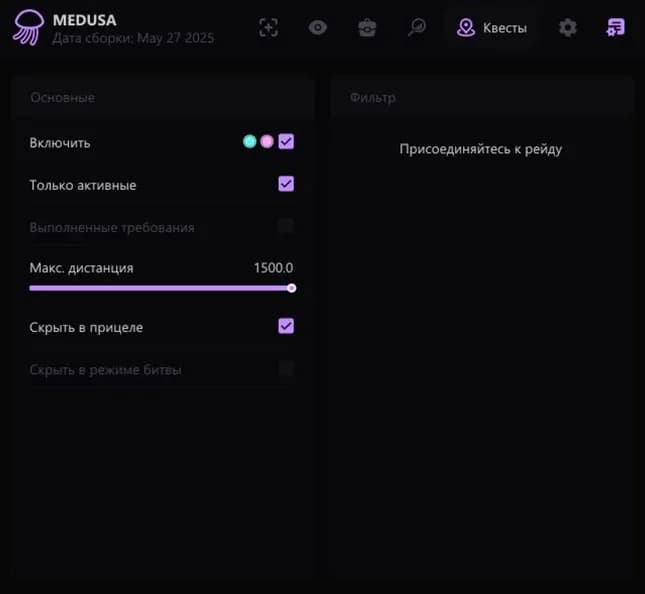Click the 1500.0 distance value
This screenshot has width=645, height=594.
273,268
